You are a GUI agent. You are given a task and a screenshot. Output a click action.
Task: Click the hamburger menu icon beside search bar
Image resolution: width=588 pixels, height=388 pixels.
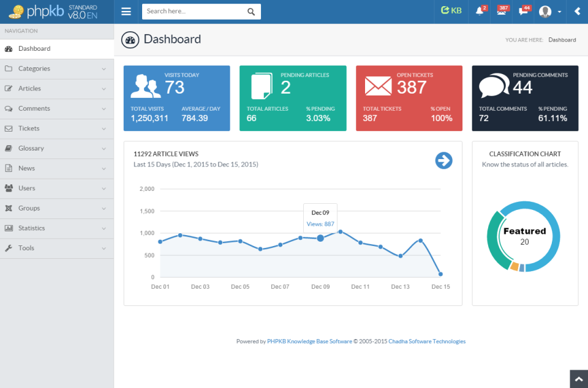(126, 11)
